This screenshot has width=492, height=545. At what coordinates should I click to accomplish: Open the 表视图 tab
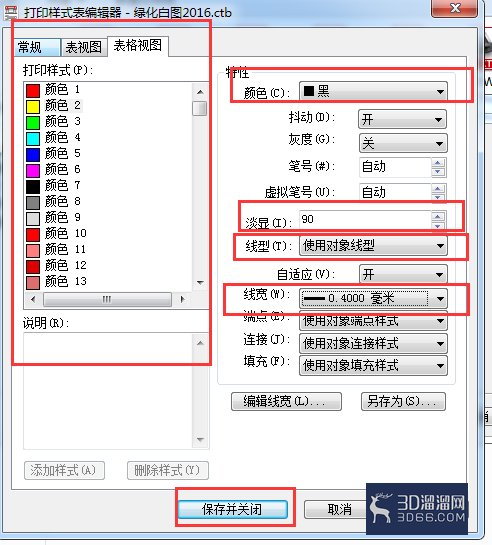pos(84,47)
